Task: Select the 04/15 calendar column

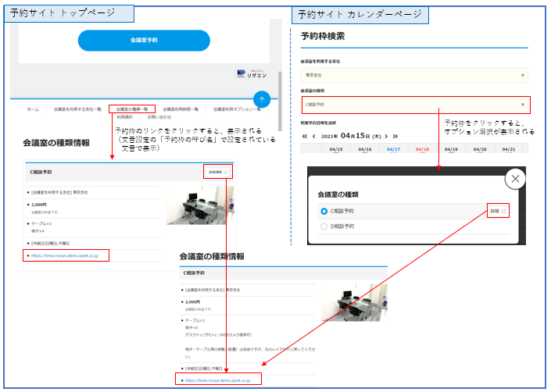Action: (336, 149)
